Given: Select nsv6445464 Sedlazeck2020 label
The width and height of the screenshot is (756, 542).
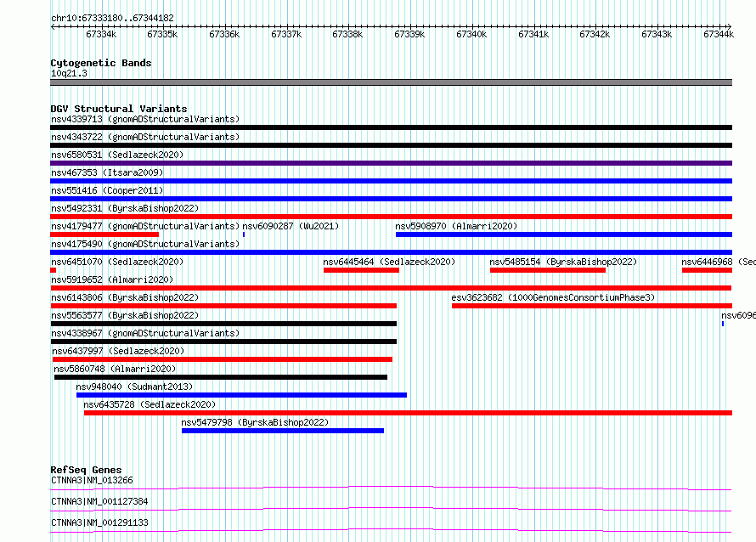Looking at the screenshot, I should [x=389, y=262].
